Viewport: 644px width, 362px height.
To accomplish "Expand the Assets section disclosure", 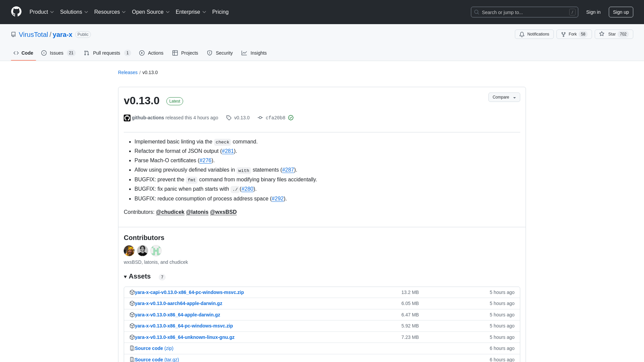I will [x=125, y=276].
